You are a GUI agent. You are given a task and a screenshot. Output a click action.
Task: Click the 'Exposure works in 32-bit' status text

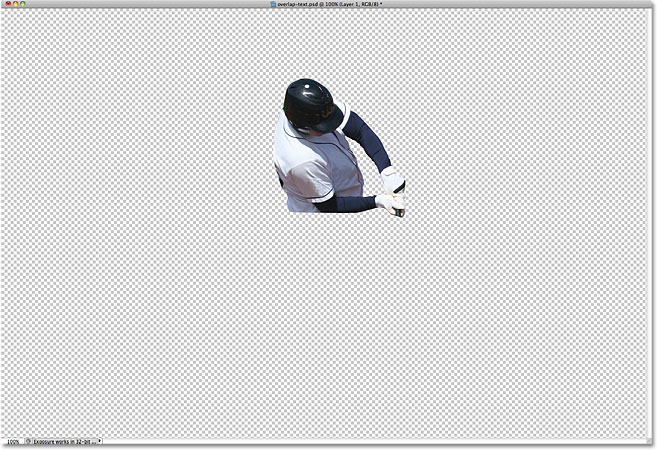[x=65, y=442]
